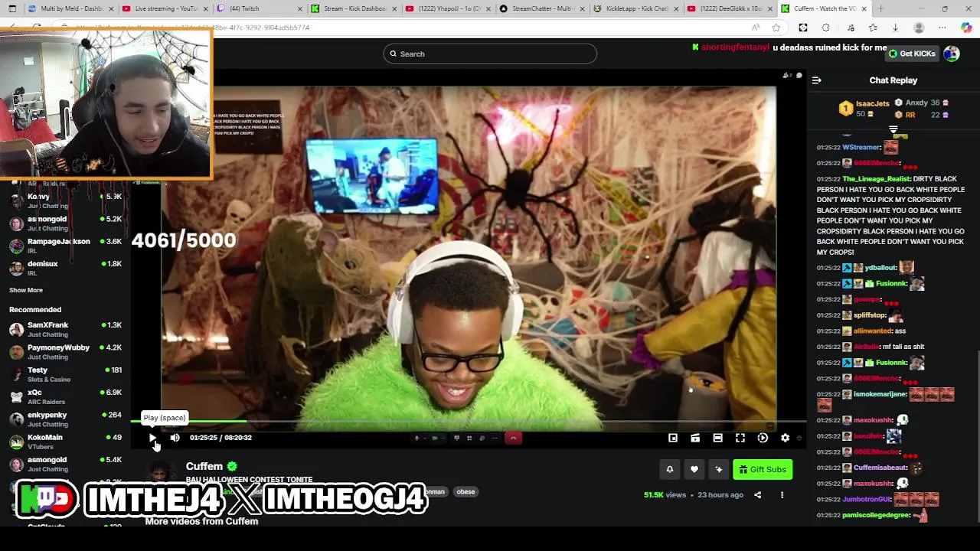The width and height of the screenshot is (980, 551).
Task: Open asmongold channel under Recommended
Action: [x=65, y=464]
